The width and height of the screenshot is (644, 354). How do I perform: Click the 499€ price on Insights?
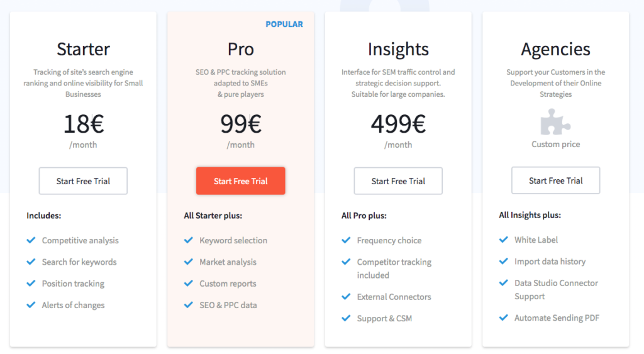point(398,124)
